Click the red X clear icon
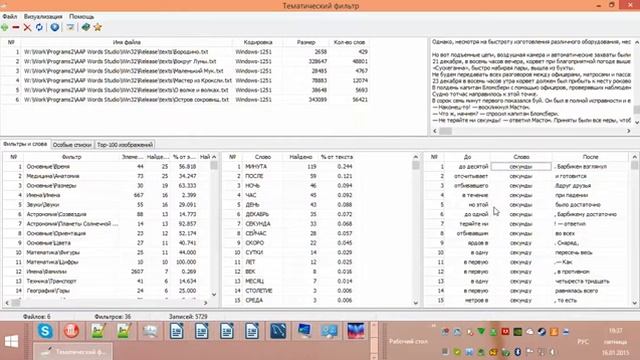640x360 pixels. pos(27,27)
